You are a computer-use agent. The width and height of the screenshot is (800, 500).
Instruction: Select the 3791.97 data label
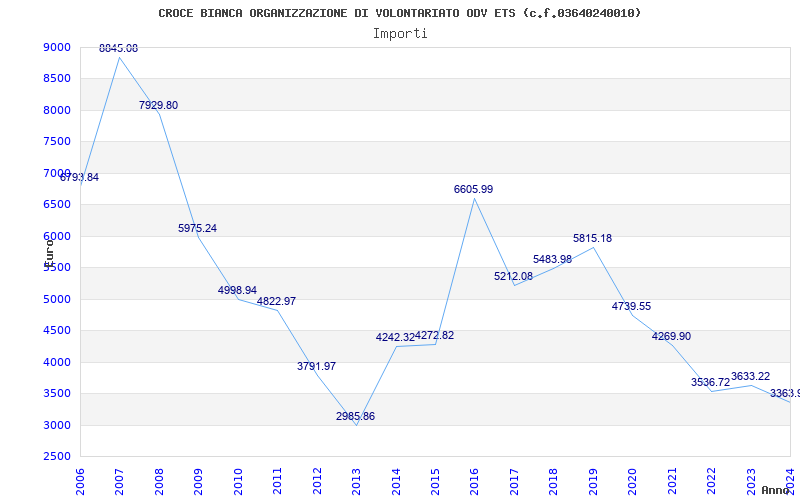[316, 366]
